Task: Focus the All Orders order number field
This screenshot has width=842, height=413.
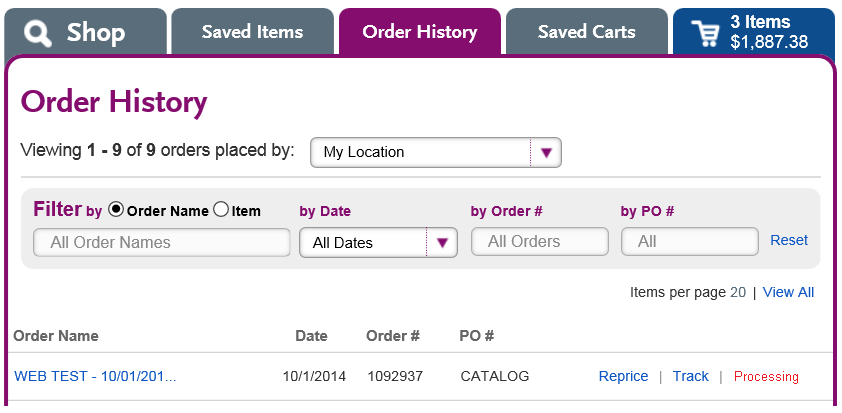Action: click(x=540, y=242)
